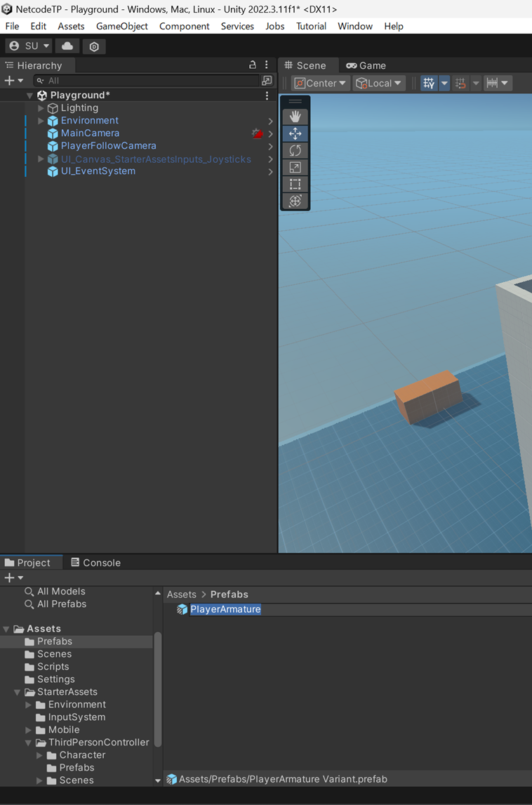Toggle the Hierarchy panel lock
This screenshot has height=805, width=532.
(x=253, y=65)
